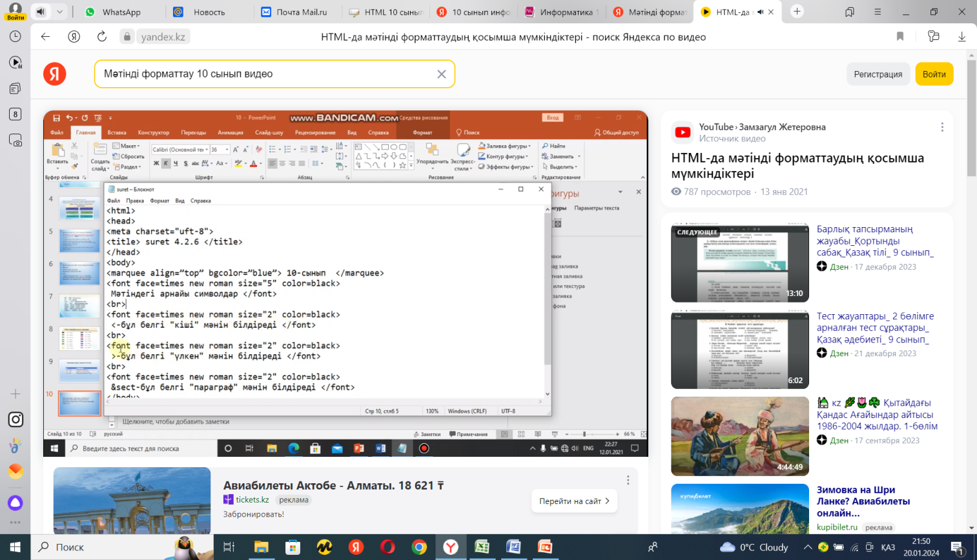Screen dimensions: 977x560
Task: Click the red Yandex logo on page
Action: point(55,74)
